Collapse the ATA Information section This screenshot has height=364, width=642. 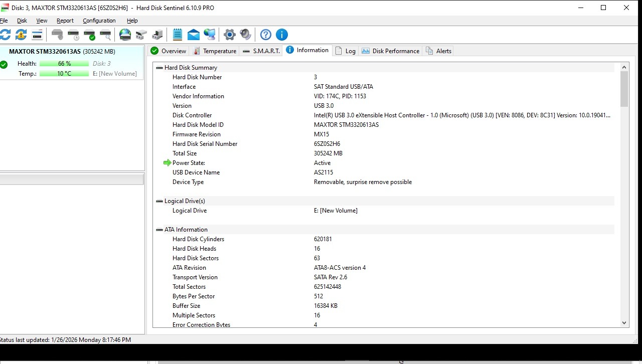(x=159, y=230)
